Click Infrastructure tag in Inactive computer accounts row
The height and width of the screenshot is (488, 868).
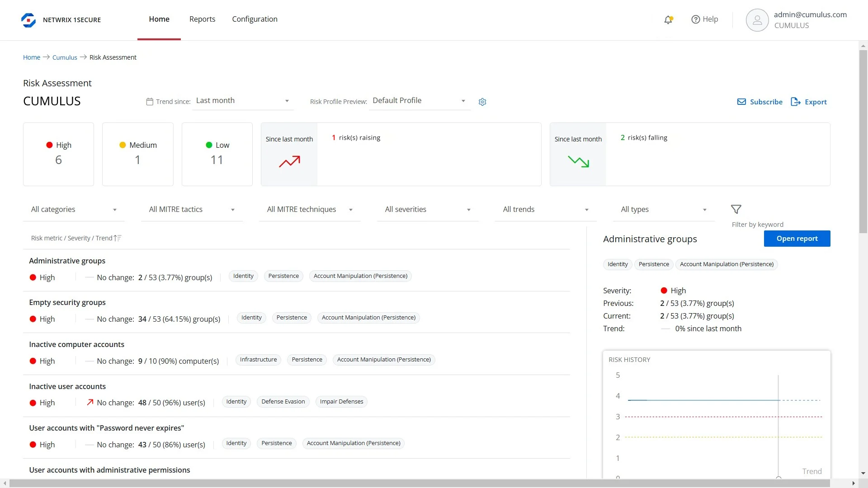point(258,360)
